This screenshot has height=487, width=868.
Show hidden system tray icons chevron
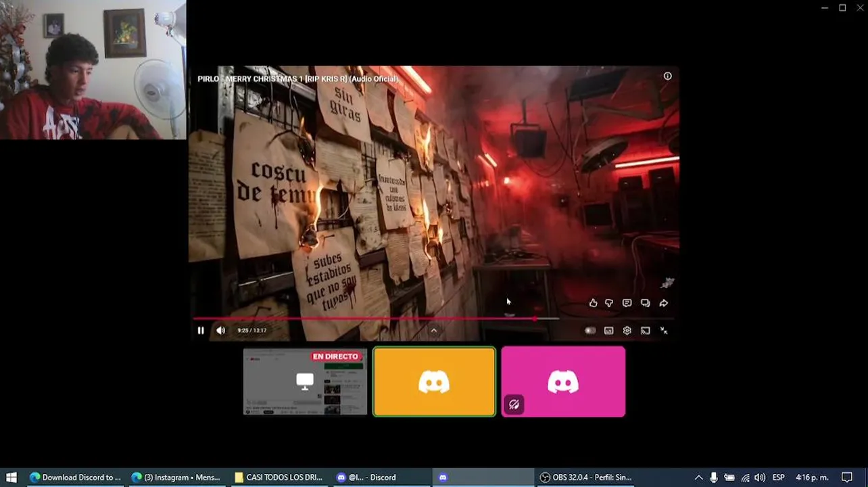(x=698, y=478)
